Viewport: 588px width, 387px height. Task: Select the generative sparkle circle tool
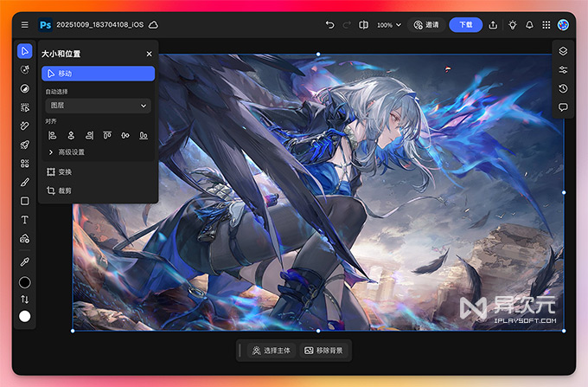pyautogui.click(x=25, y=70)
